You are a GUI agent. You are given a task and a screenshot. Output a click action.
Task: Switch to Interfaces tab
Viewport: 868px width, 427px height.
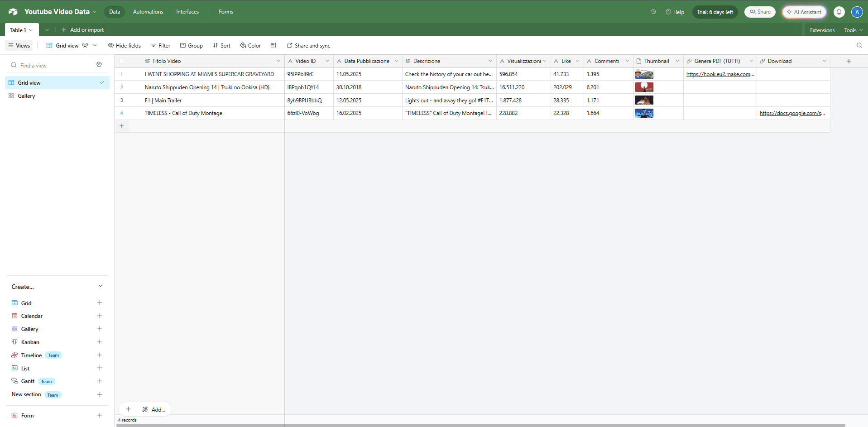point(187,12)
